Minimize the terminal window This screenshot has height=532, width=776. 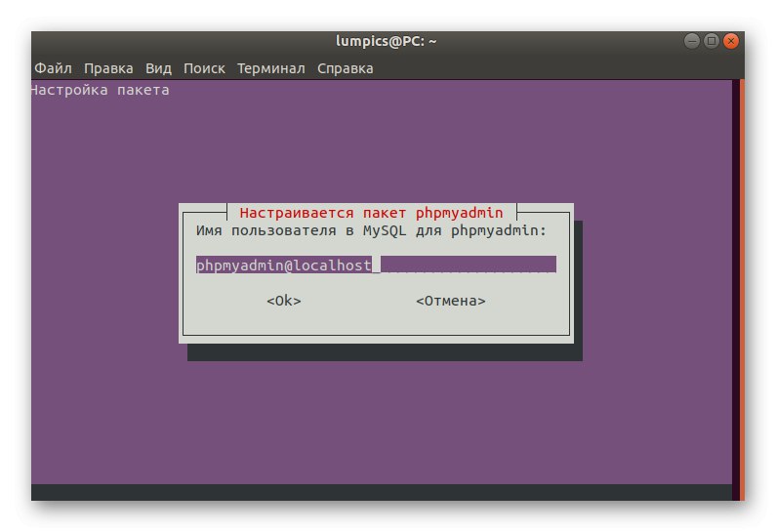[692, 41]
